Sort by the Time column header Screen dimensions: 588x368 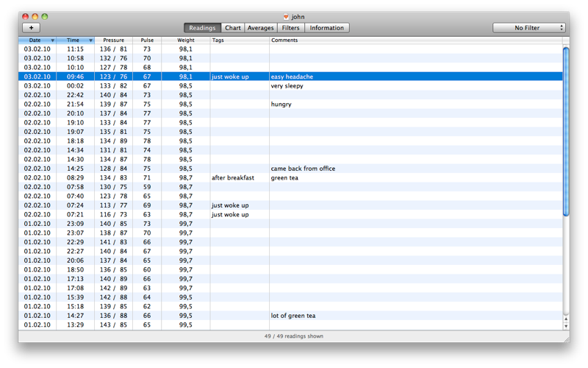pyautogui.click(x=76, y=40)
